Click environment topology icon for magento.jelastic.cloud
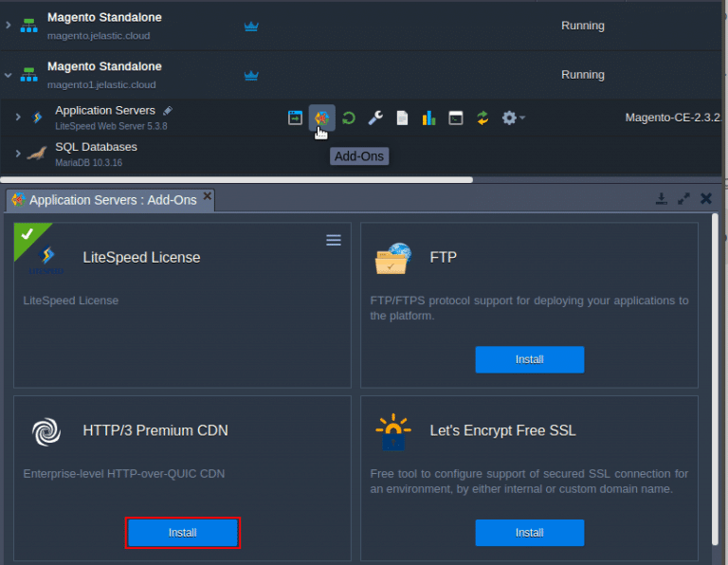 pos(28,26)
